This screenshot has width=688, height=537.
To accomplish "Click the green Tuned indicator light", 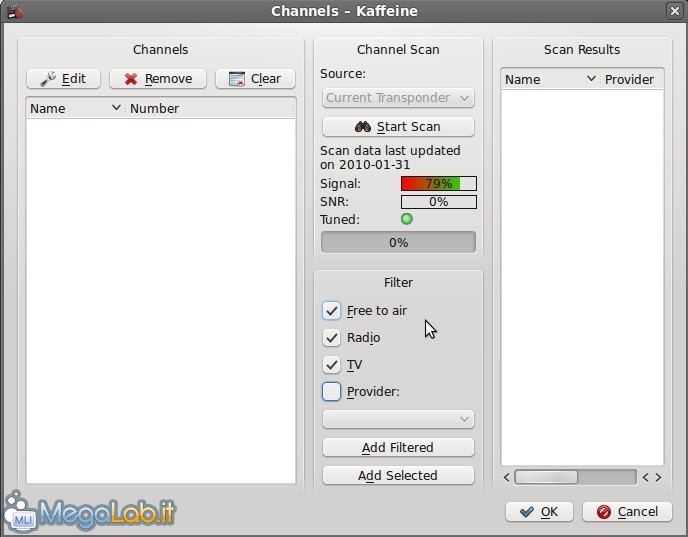I will pyautogui.click(x=407, y=219).
